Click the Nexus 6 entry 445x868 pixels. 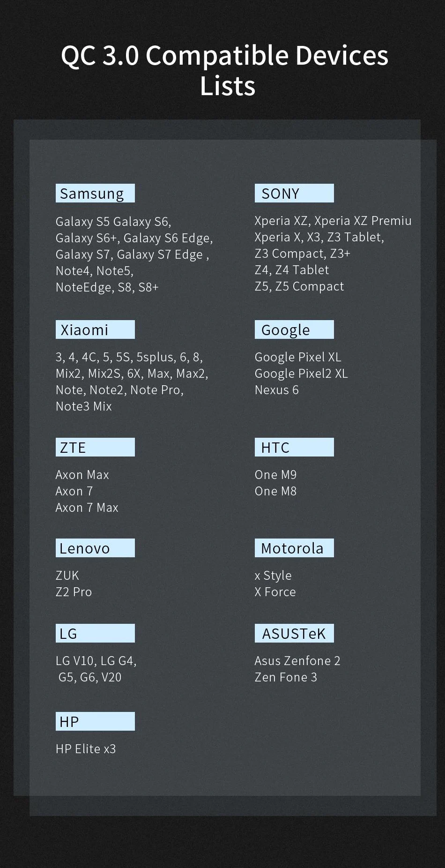[276, 390]
